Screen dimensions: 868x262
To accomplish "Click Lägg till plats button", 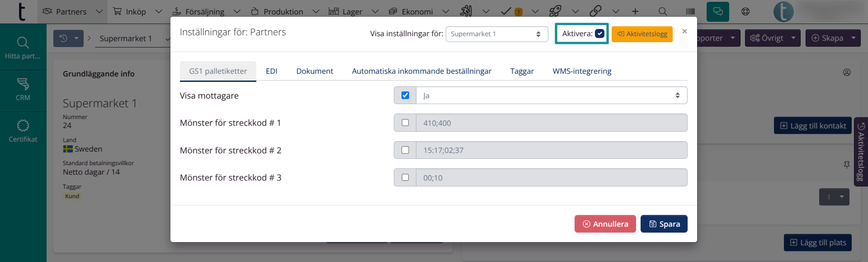I will tap(818, 243).
